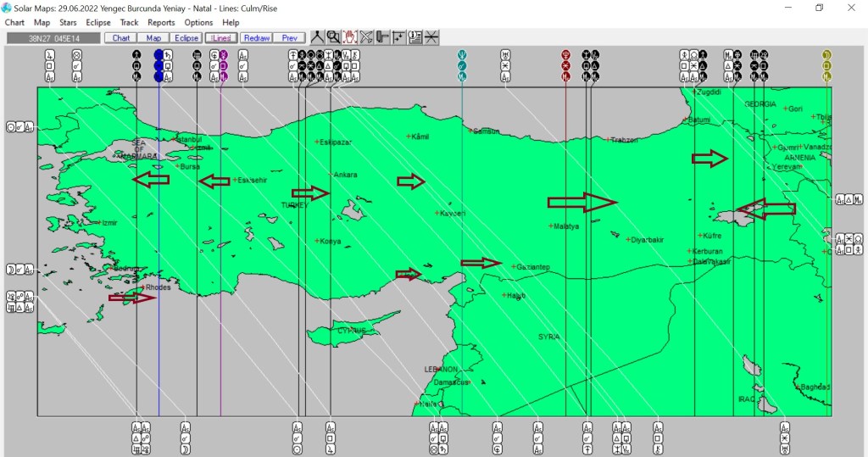Open the info report icon

(415, 37)
